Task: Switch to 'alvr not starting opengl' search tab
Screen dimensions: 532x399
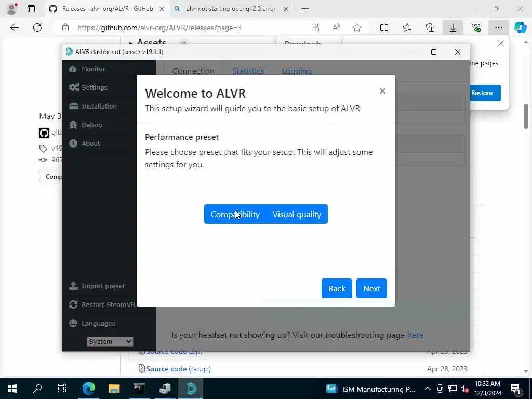Action: click(x=231, y=9)
